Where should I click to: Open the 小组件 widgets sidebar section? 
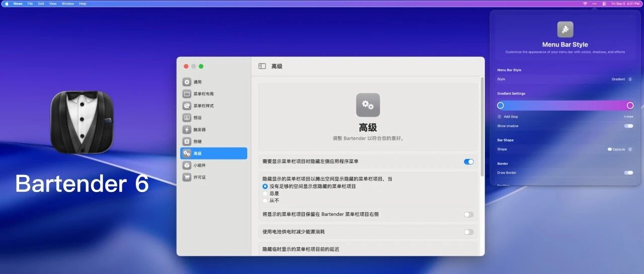tap(213, 165)
